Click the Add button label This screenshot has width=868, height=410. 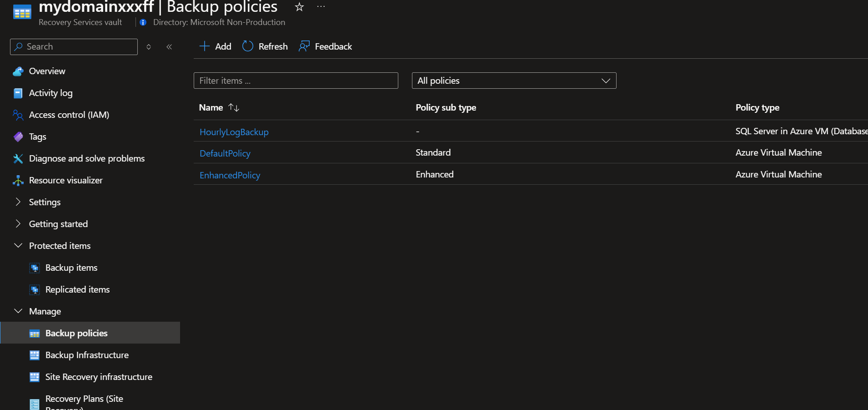[x=223, y=46]
